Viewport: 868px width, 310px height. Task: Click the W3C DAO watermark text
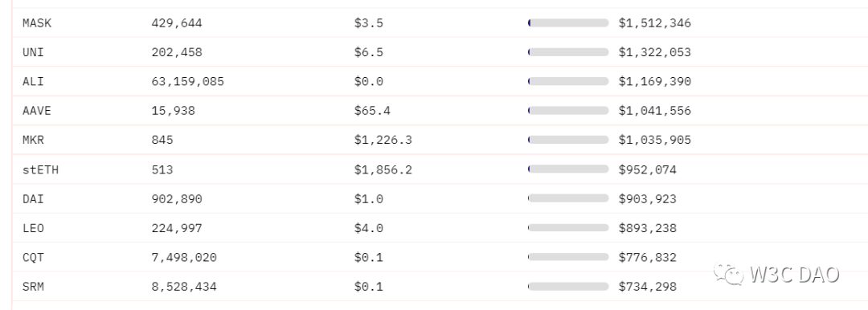(x=794, y=274)
